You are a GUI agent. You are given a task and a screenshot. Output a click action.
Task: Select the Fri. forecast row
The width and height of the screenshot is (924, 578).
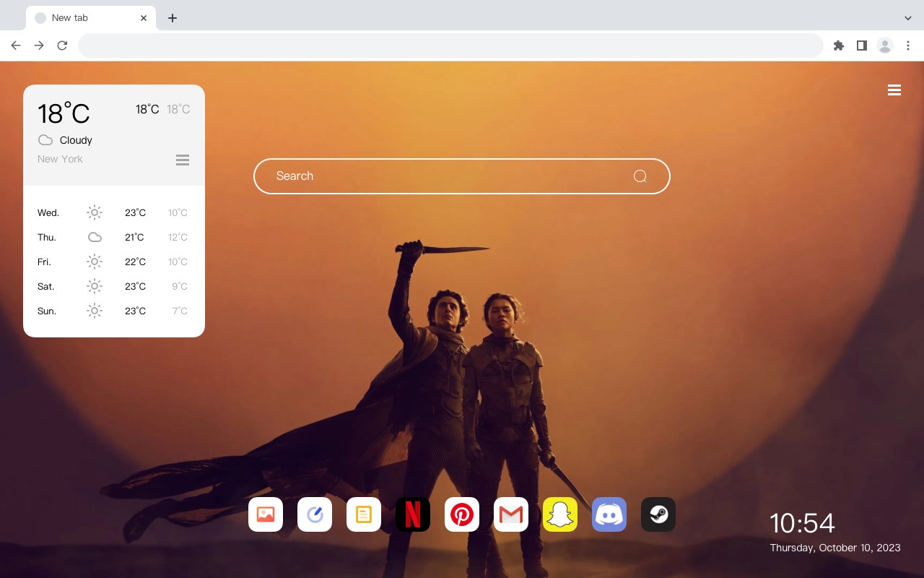click(x=113, y=262)
